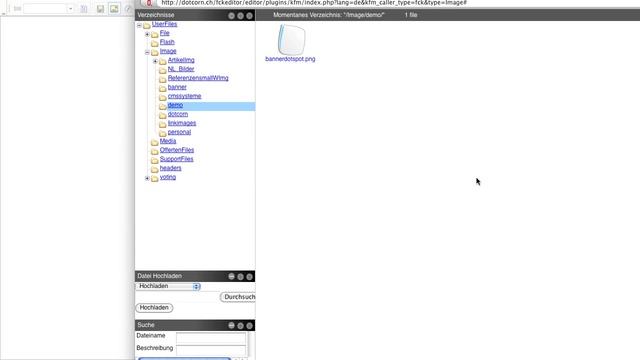Expand the File folder tree node

[x=147, y=34]
